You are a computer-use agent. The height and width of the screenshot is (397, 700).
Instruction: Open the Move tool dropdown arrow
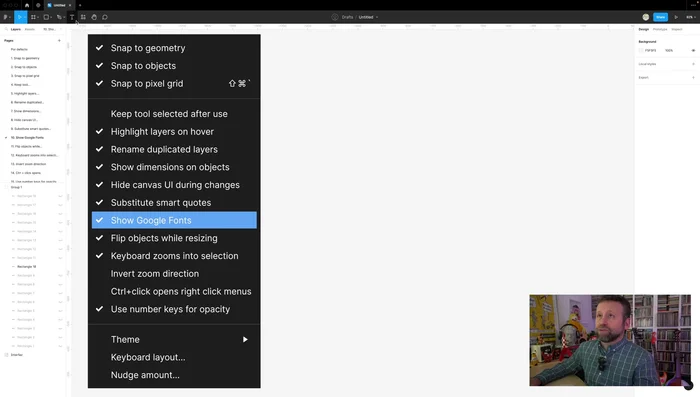tap(25, 17)
